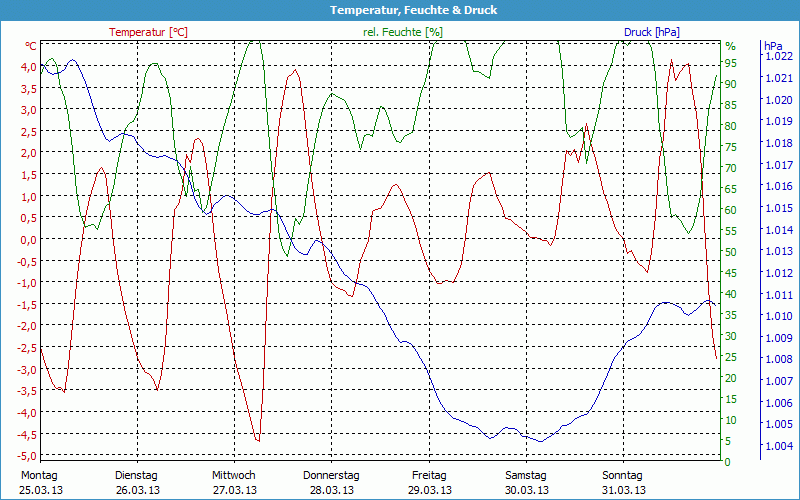Click the 'Freitag' day label
Image resolution: width=800 pixels, height=500 pixels.
click(429, 476)
